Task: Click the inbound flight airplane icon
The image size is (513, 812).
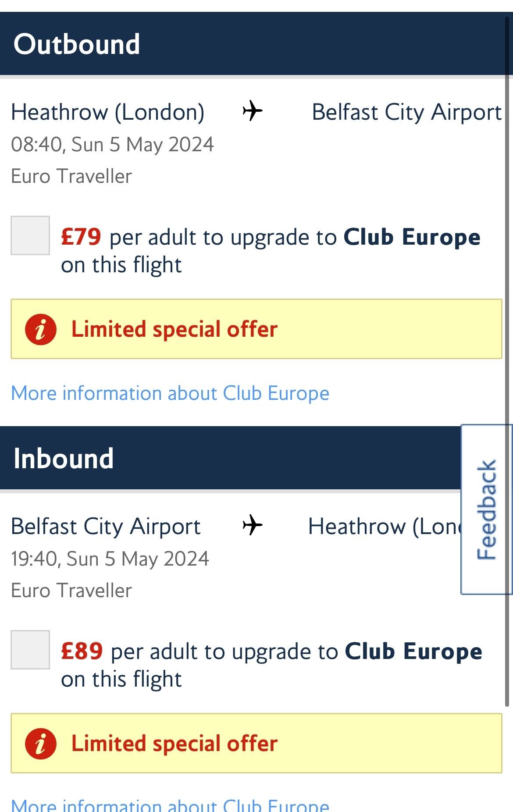Action: coord(253,525)
